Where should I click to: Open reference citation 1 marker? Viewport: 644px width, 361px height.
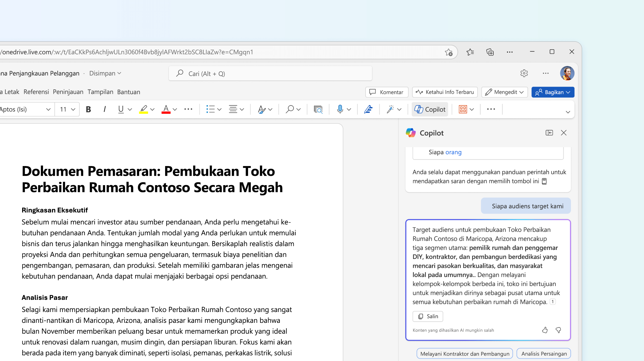[x=553, y=302]
